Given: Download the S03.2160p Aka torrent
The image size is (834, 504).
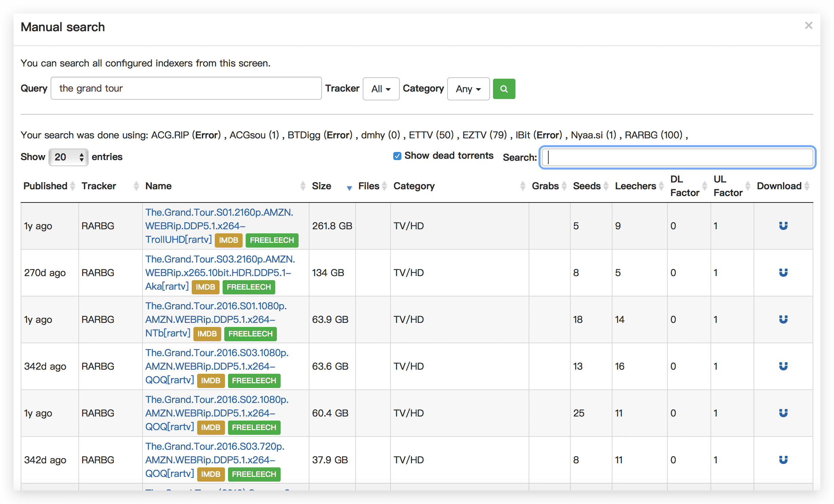Looking at the screenshot, I should [783, 273].
